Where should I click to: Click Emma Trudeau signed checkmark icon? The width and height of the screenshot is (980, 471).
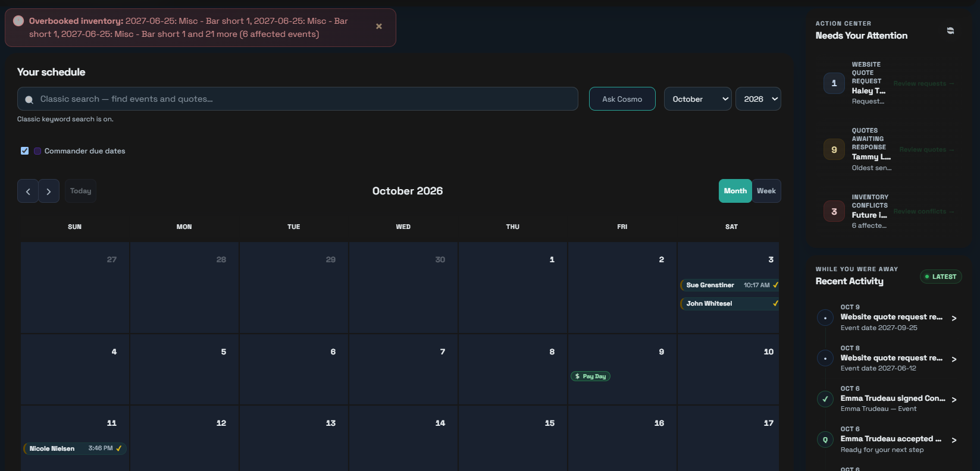click(x=825, y=399)
